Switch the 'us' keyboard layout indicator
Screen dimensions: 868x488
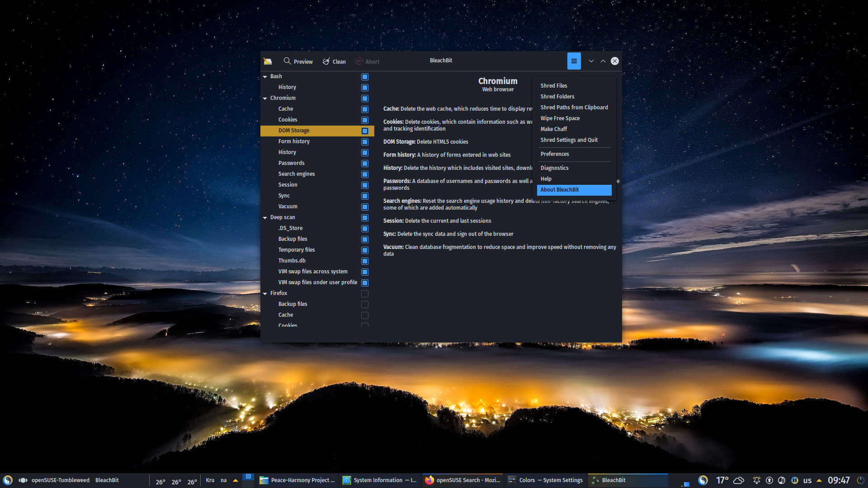pos(807,480)
